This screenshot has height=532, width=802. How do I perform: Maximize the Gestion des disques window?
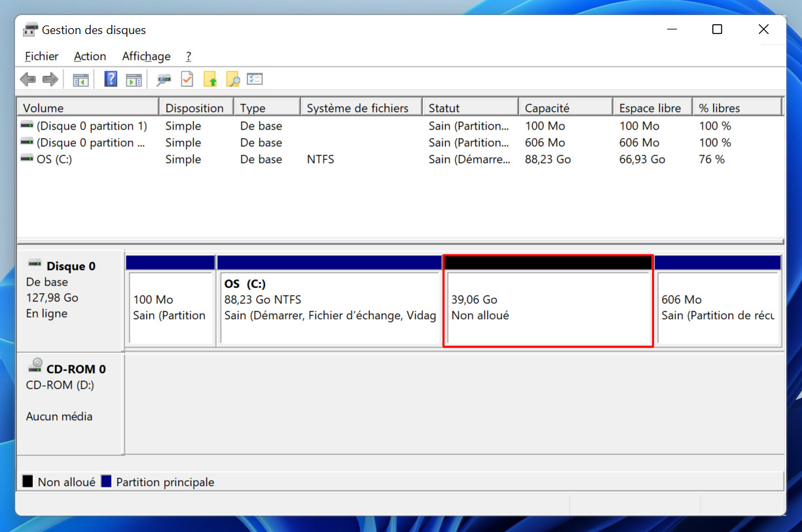pos(717,29)
